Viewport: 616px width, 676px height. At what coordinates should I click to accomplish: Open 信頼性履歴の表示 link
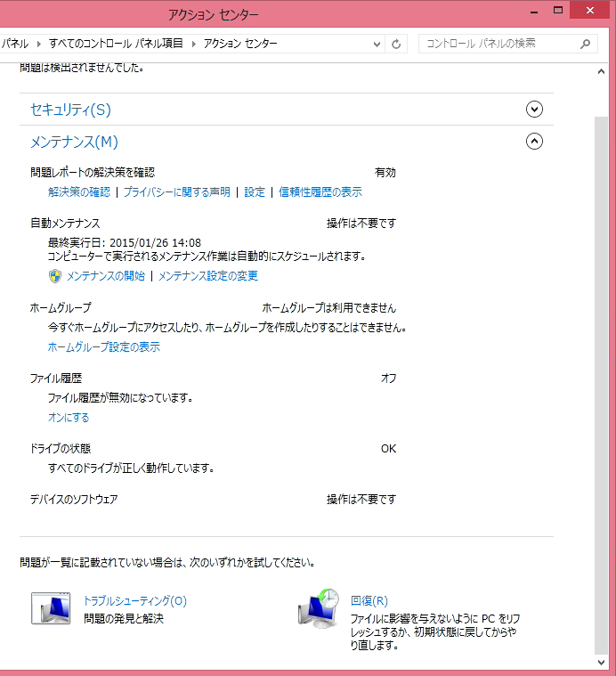coord(320,191)
